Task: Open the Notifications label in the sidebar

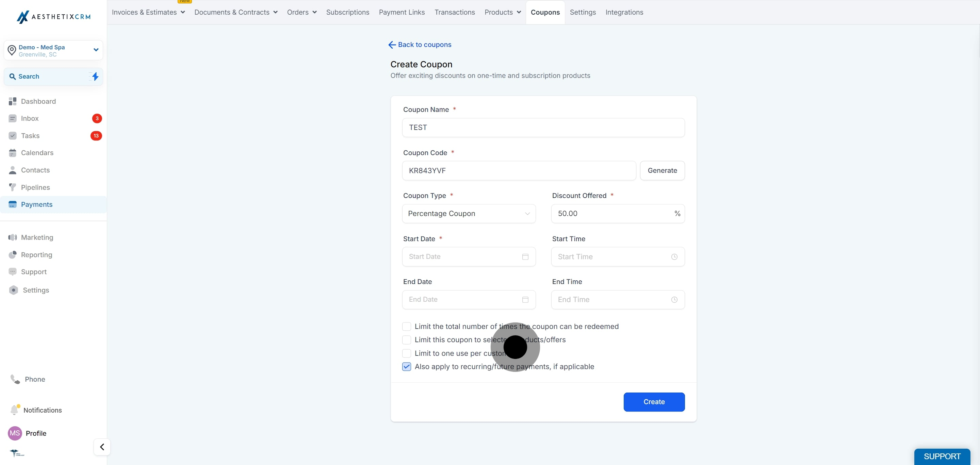Action: click(x=43, y=410)
